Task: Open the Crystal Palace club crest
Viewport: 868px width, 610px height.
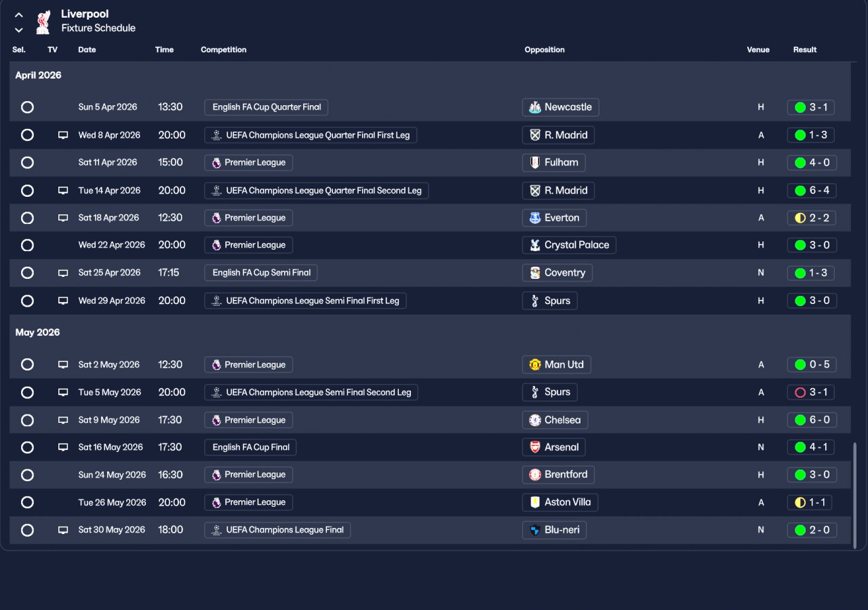Action: [x=535, y=245]
